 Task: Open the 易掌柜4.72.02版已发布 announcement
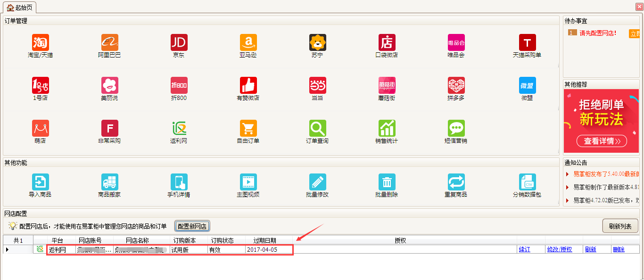(x=606, y=200)
